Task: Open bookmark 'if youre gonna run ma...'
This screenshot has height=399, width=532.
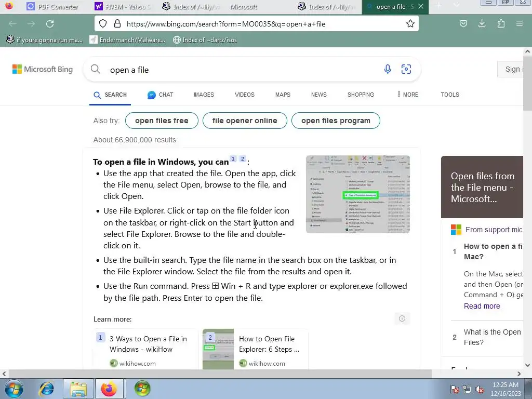Action: 45,40
